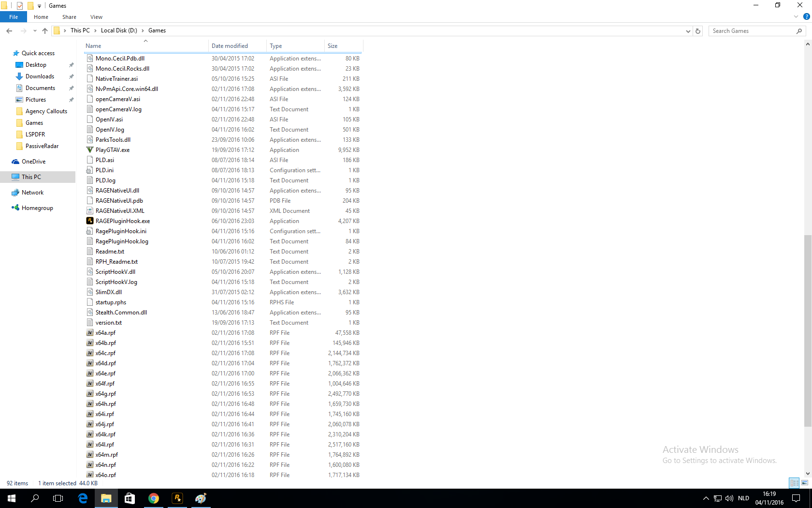Expand the address bar history dropdown
The height and width of the screenshot is (508, 812).
[688, 31]
